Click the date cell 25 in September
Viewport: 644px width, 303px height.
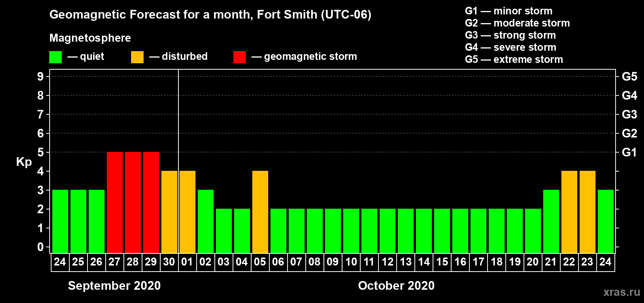78,262
